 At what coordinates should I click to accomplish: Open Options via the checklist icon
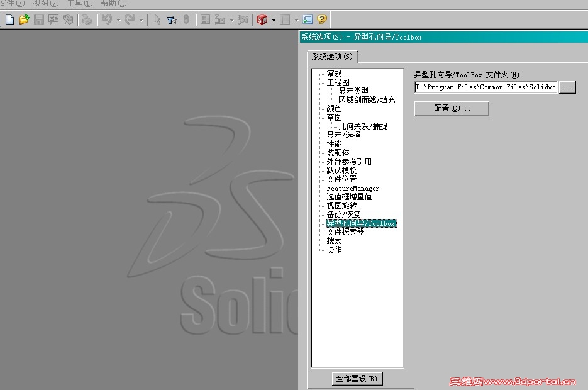tap(308, 19)
